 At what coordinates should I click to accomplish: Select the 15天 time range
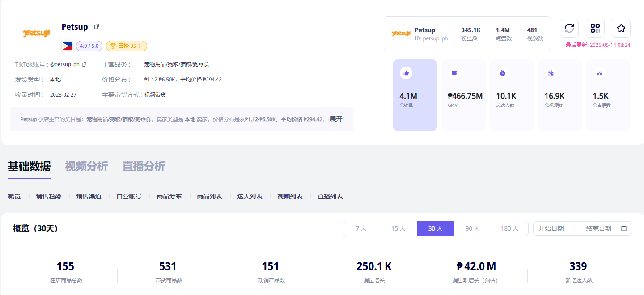[x=398, y=228]
